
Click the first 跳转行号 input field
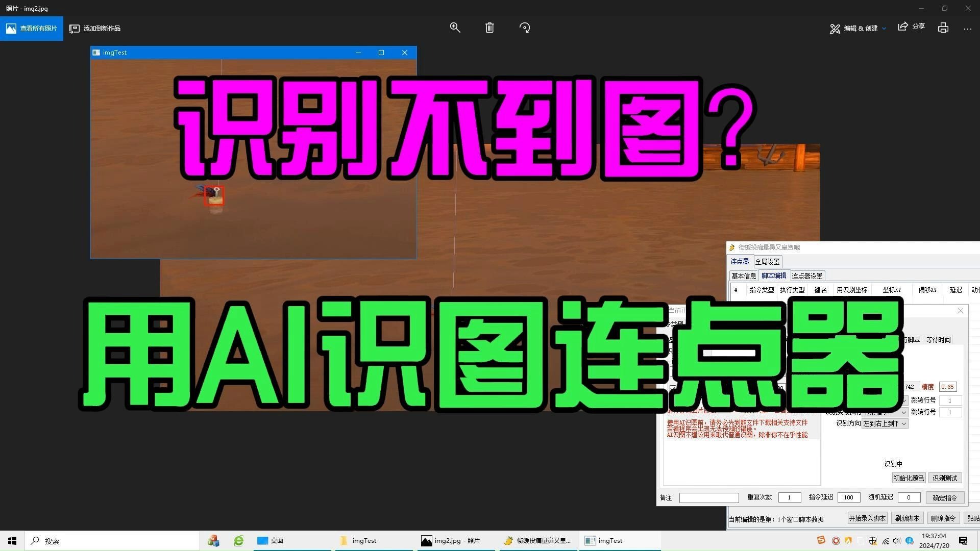point(950,400)
